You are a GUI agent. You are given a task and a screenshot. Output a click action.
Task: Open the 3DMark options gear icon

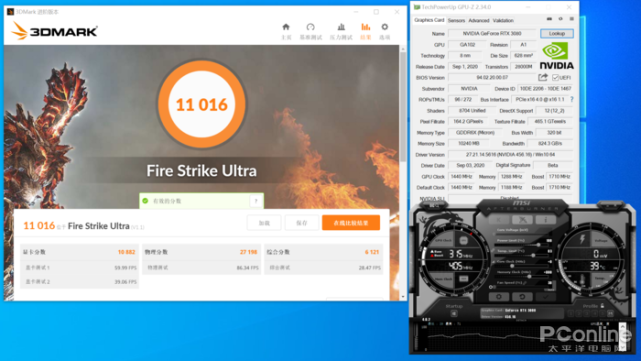pos(385,27)
